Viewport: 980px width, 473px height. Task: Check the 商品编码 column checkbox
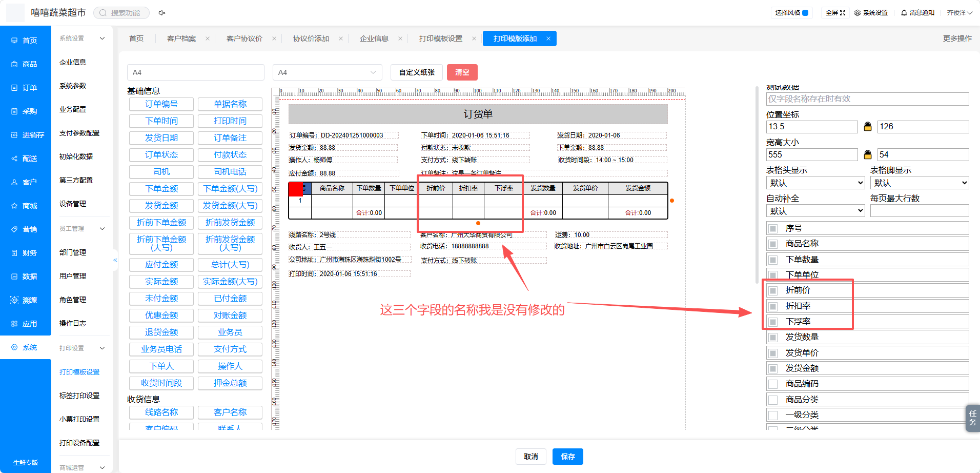[773, 384]
